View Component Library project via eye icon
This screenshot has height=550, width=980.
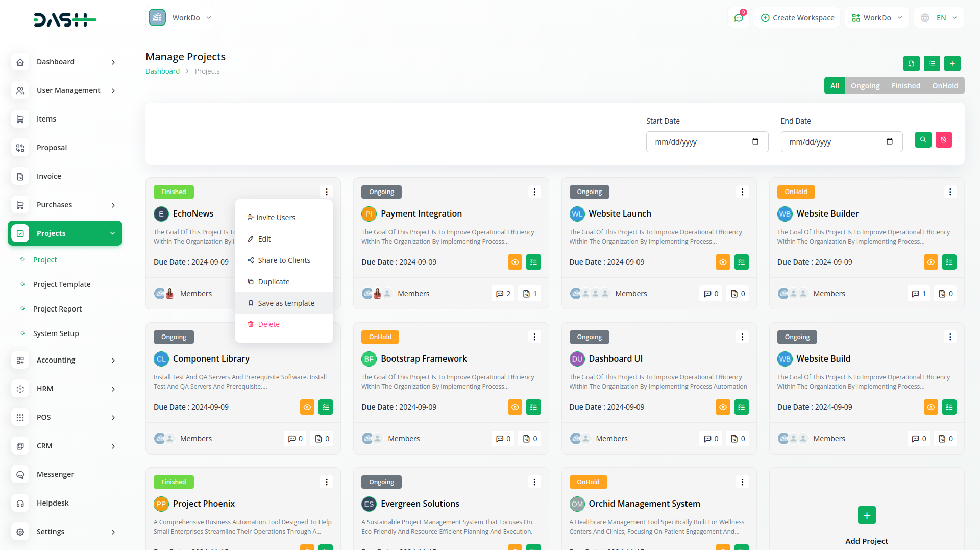point(307,407)
